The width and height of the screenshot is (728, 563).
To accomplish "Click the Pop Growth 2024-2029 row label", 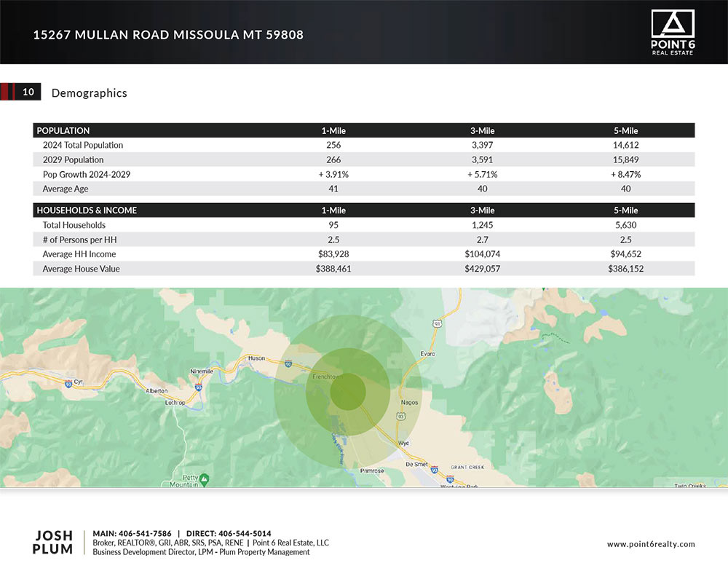I will point(87,174).
